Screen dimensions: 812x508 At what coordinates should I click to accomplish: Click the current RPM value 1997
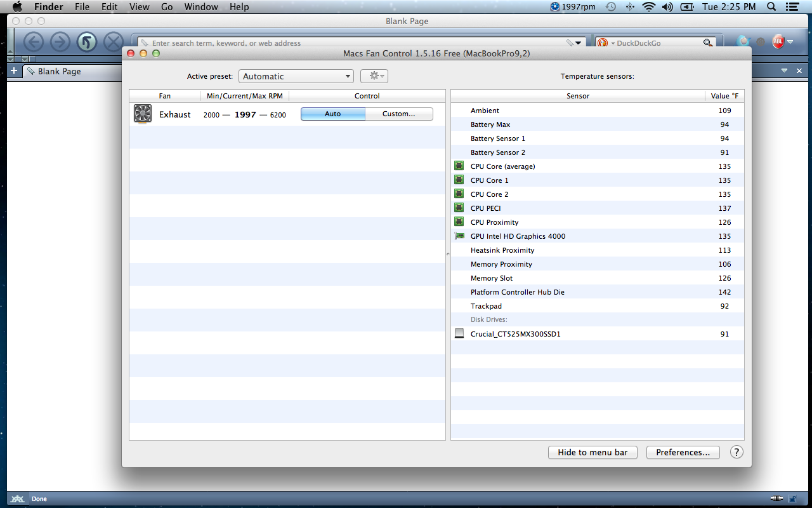[x=246, y=115]
